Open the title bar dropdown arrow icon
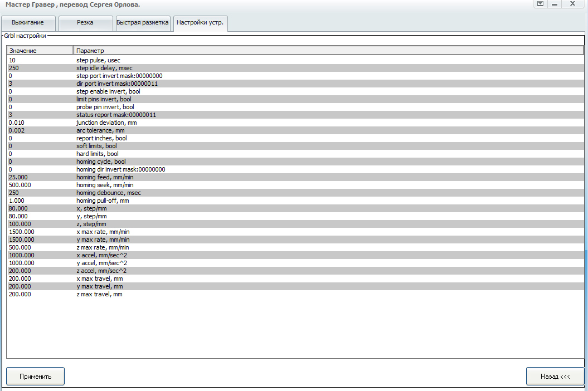Screen dimensions: 588x391 tap(541, 4)
